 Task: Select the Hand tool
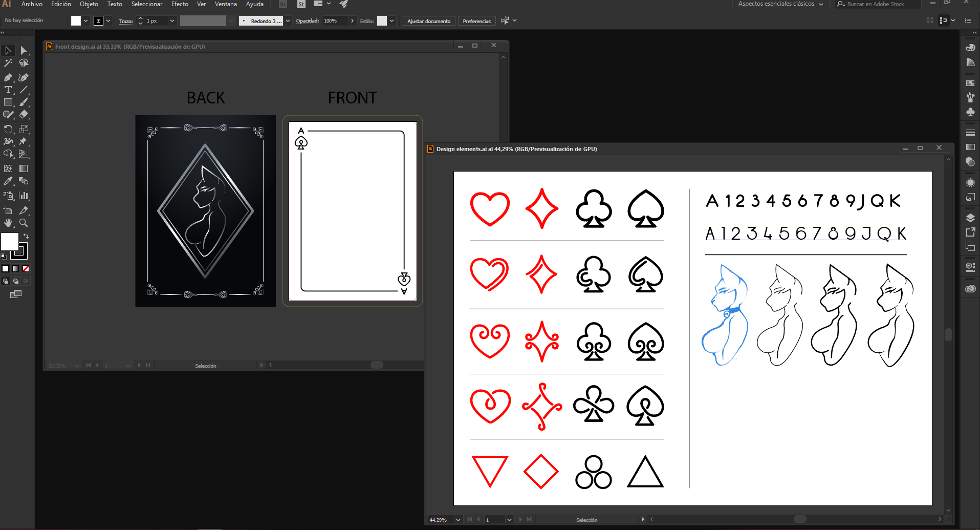pyautogui.click(x=8, y=223)
